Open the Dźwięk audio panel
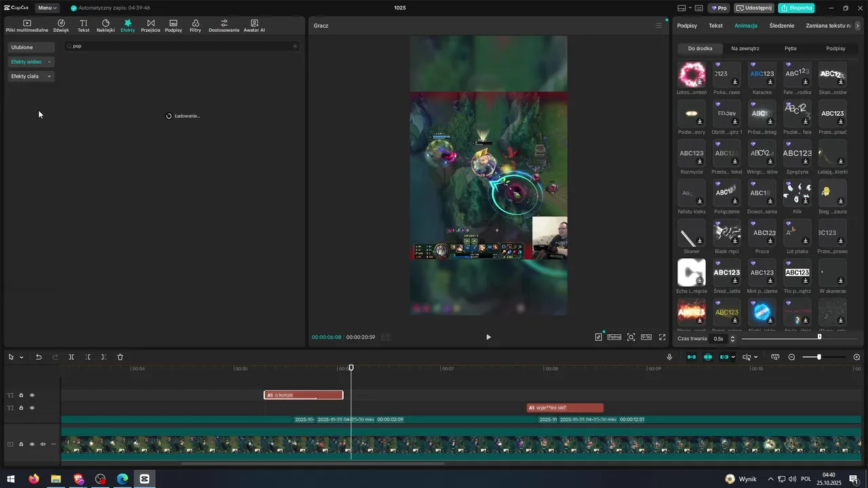The width and height of the screenshot is (868, 488). (61, 26)
